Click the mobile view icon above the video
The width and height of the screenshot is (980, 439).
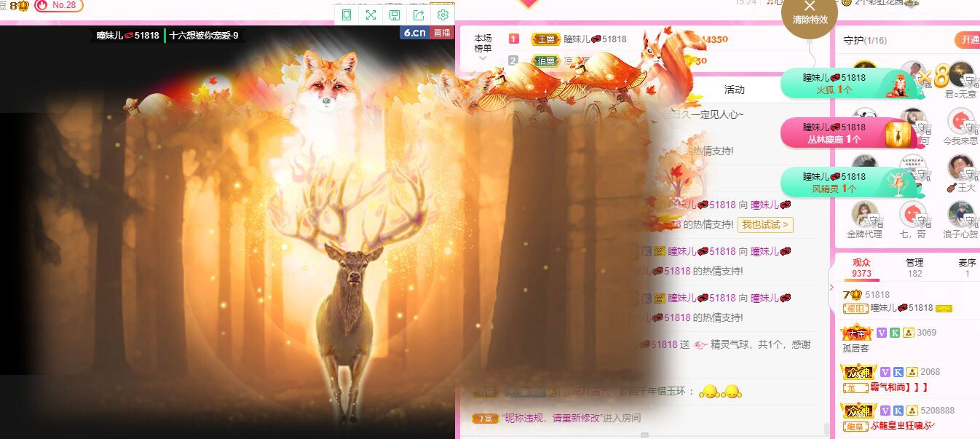click(x=347, y=15)
